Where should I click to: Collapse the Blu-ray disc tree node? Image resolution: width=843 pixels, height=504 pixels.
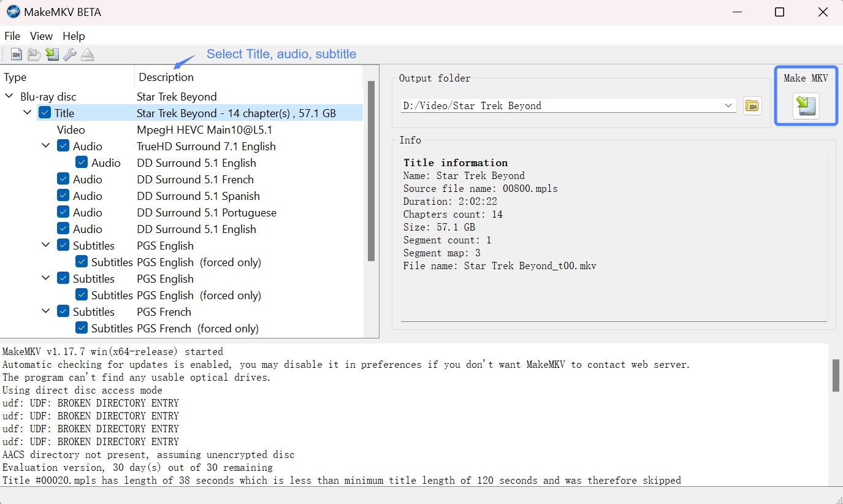click(9, 96)
